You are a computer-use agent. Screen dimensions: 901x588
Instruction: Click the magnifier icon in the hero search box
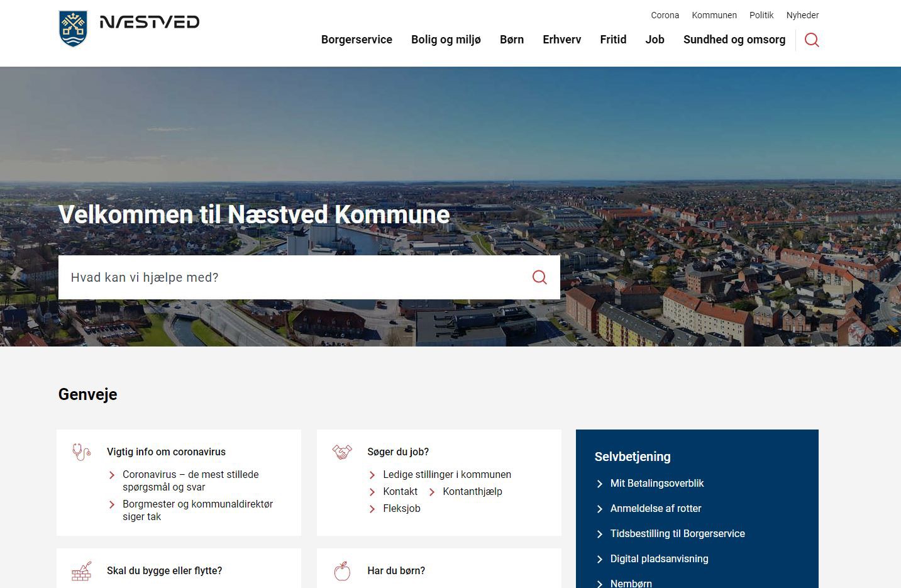click(x=539, y=277)
